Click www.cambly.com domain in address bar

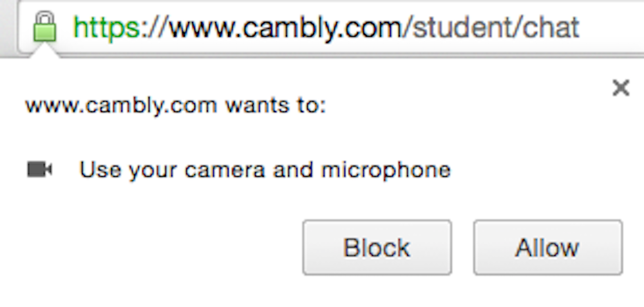coord(283,27)
